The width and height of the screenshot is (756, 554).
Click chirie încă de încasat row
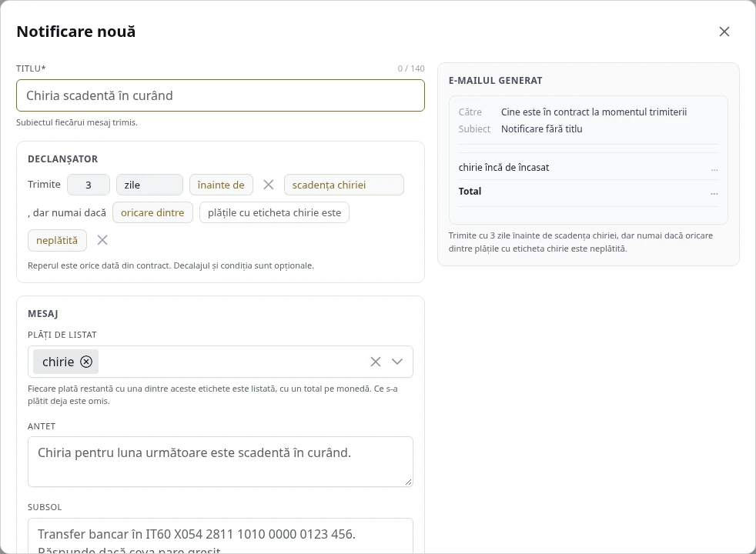coord(588,167)
